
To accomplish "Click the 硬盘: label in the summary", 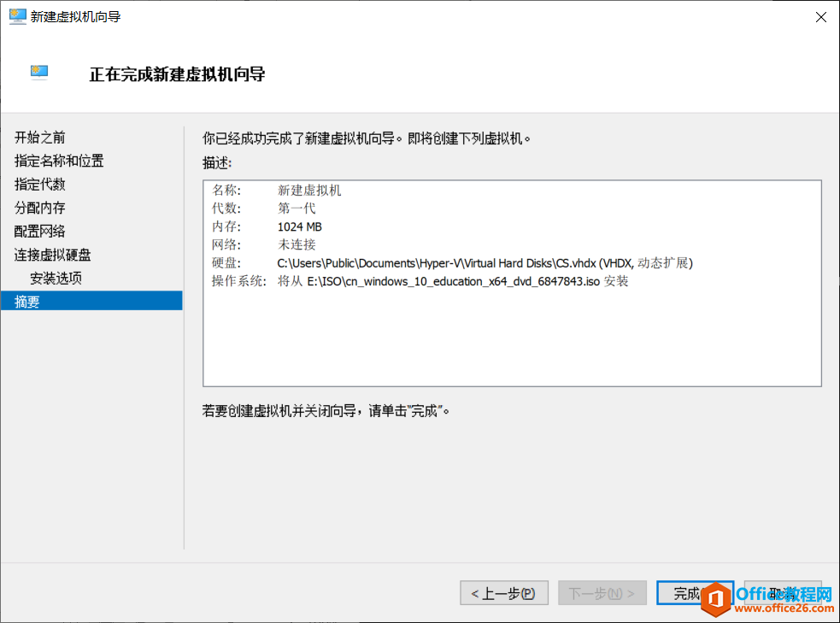I will click(x=226, y=263).
